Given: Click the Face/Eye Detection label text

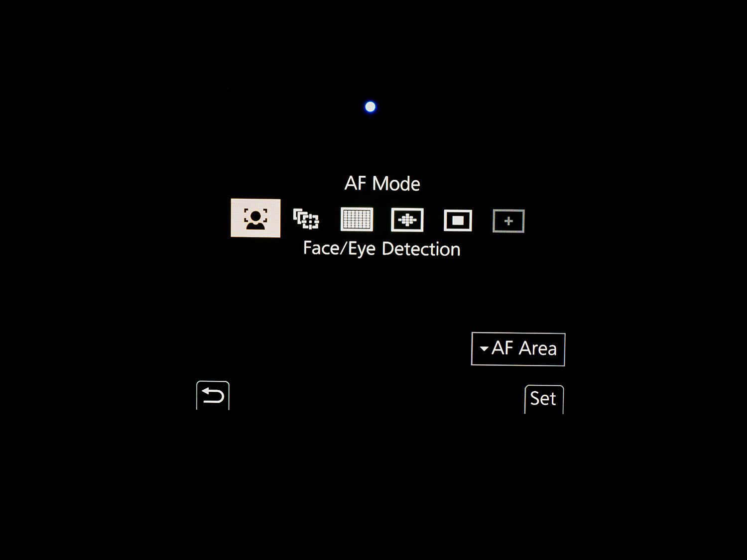Looking at the screenshot, I should coord(381,248).
